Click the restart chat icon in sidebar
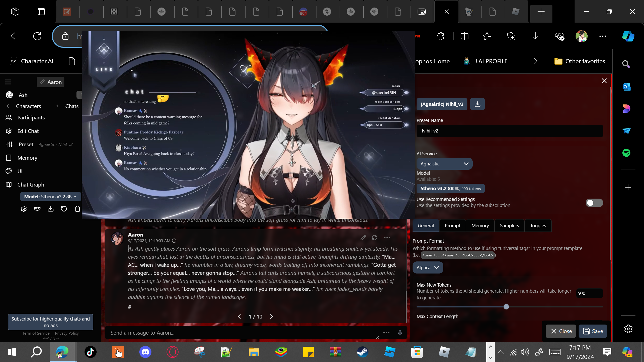Viewport: 644px width, 362px height. [x=64, y=209]
